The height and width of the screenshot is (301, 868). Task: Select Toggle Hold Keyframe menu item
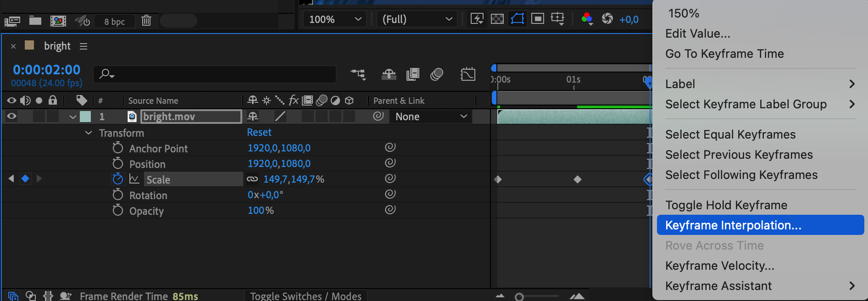[x=726, y=205]
